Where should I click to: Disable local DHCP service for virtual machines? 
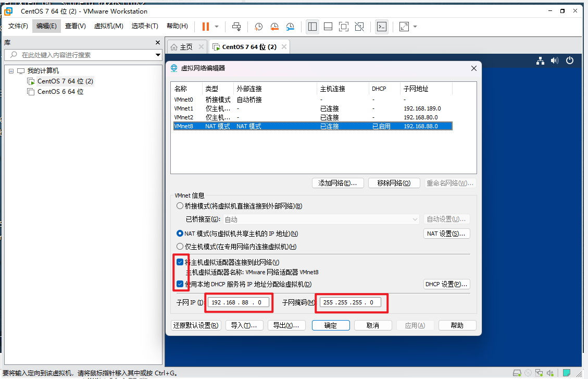(180, 284)
